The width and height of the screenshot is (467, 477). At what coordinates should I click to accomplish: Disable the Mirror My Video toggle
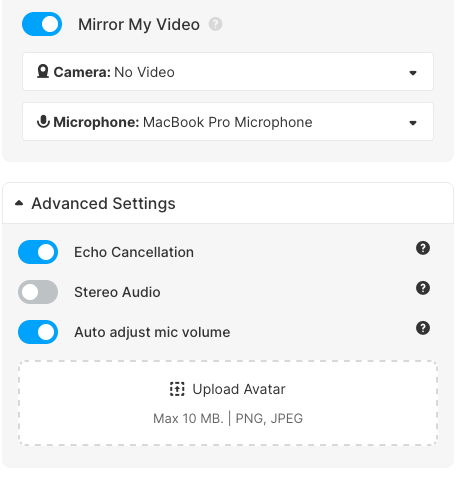42,24
